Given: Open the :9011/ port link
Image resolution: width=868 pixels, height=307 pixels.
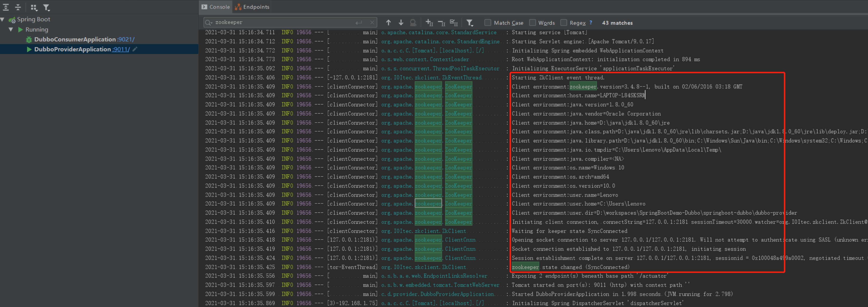Looking at the screenshot, I should tap(121, 49).
